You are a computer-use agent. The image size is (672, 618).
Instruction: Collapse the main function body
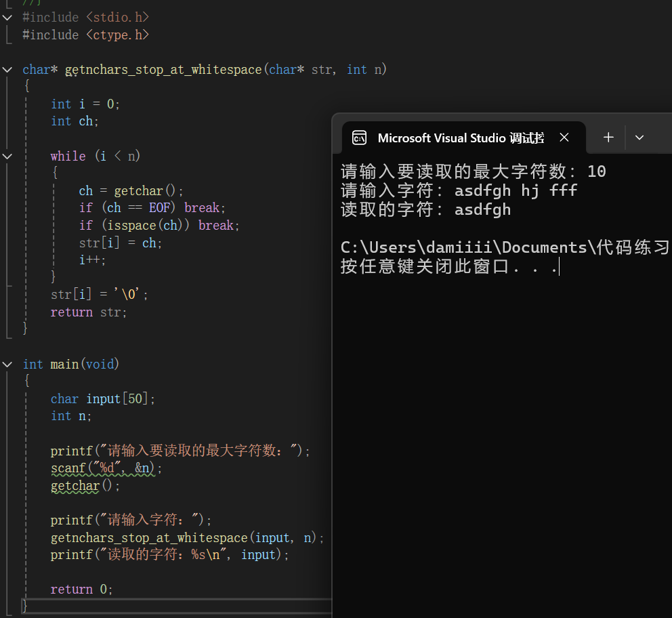pyautogui.click(x=7, y=364)
